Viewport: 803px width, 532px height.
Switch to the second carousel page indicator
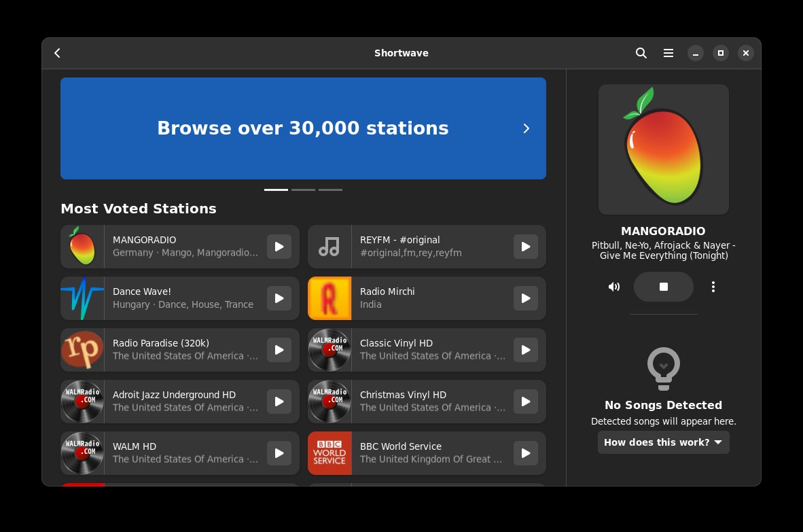(303, 190)
